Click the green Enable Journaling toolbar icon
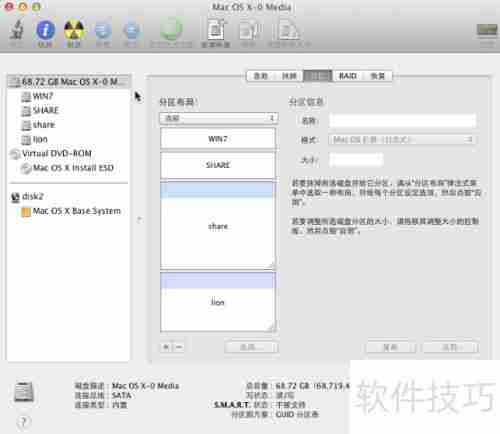Image resolution: width=500 pixels, height=434 pixels. coord(171,30)
